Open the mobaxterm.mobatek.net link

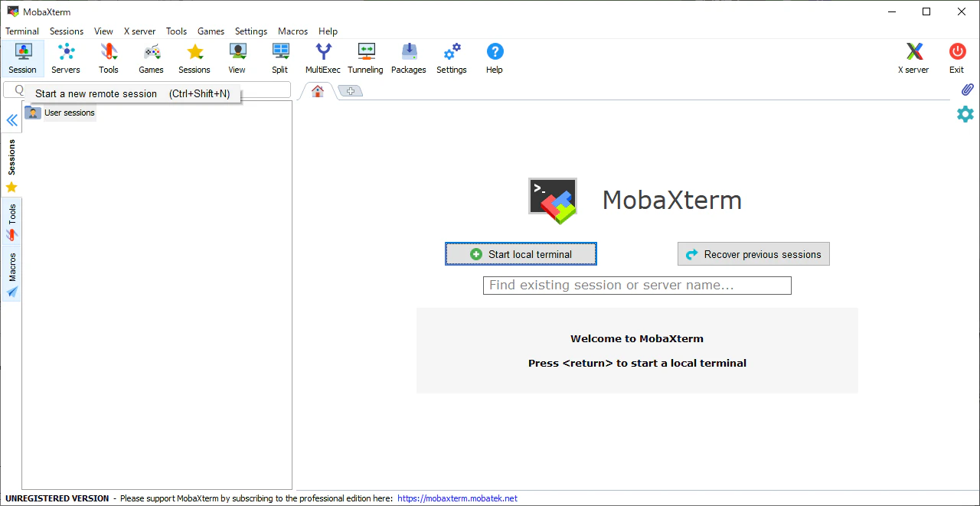tap(457, 498)
